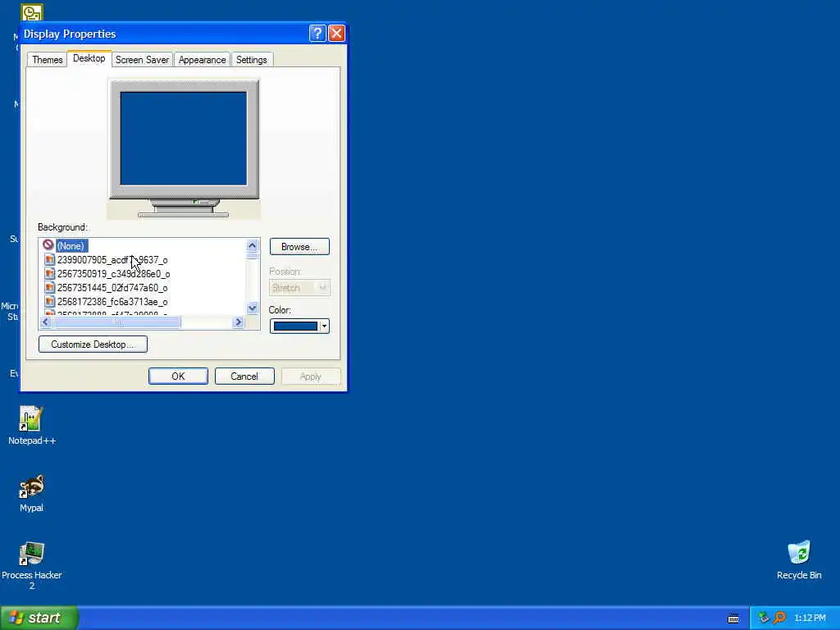Click the background list scroll-down arrow
Image resolution: width=840 pixels, height=630 pixels.
[253, 308]
